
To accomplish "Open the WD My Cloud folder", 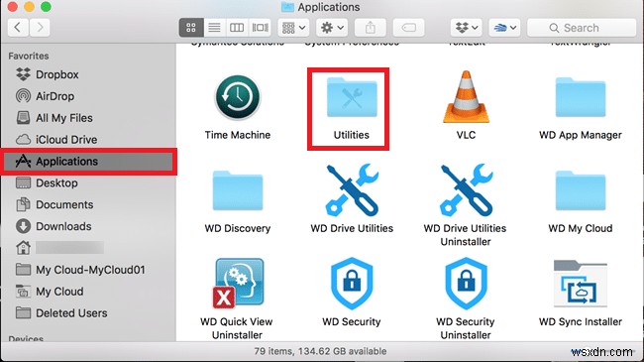I will pyautogui.click(x=581, y=190).
